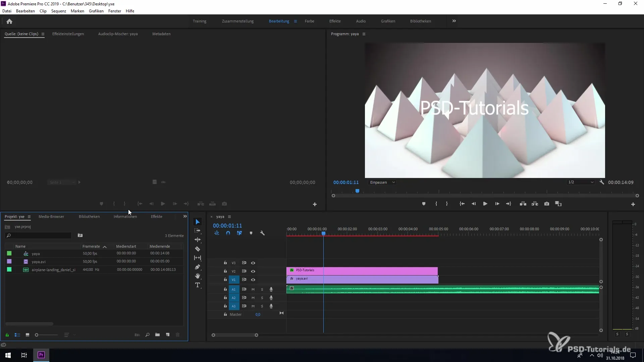Select the Razor tool

coord(198,249)
